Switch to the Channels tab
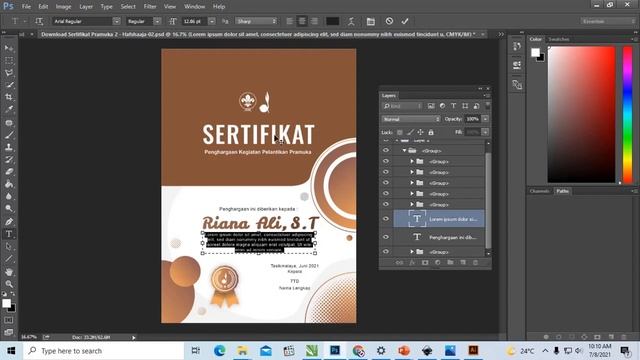The width and height of the screenshot is (640, 360). [539, 191]
